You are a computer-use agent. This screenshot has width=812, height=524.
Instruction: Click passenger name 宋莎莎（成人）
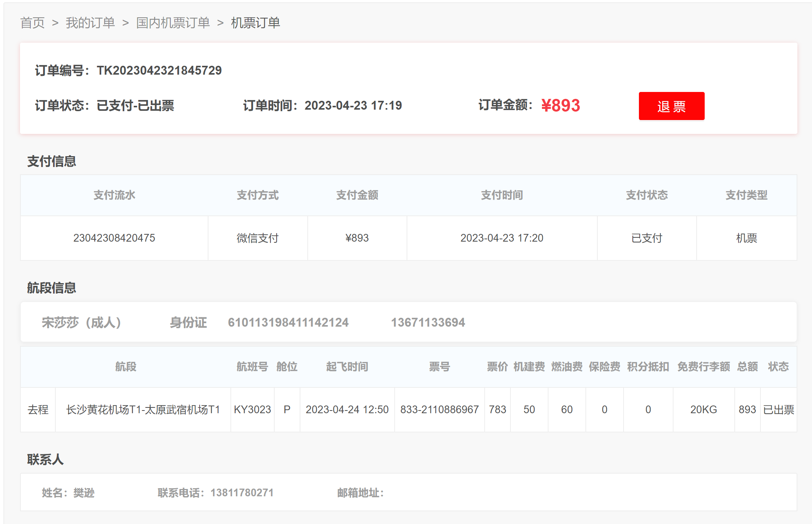tap(82, 322)
